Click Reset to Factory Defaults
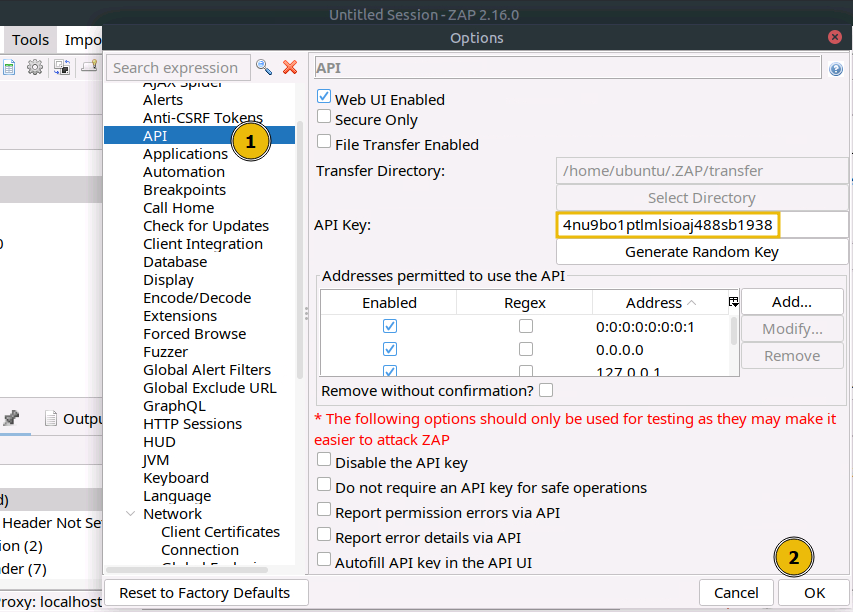This screenshot has height=612, width=853. click(205, 593)
